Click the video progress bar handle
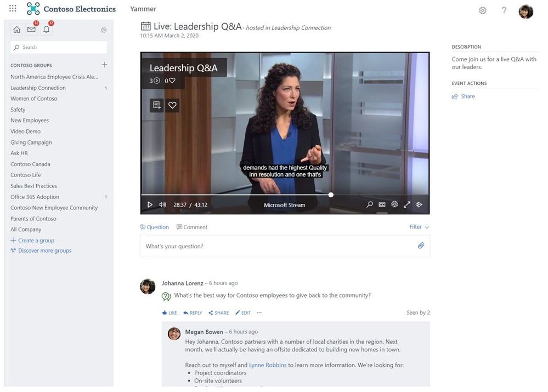The image size is (548, 392). pyautogui.click(x=331, y=195)
